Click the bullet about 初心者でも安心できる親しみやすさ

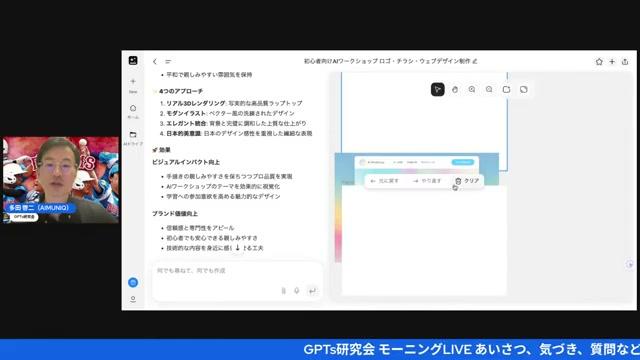pyautogui.click(x=212, y=238)
